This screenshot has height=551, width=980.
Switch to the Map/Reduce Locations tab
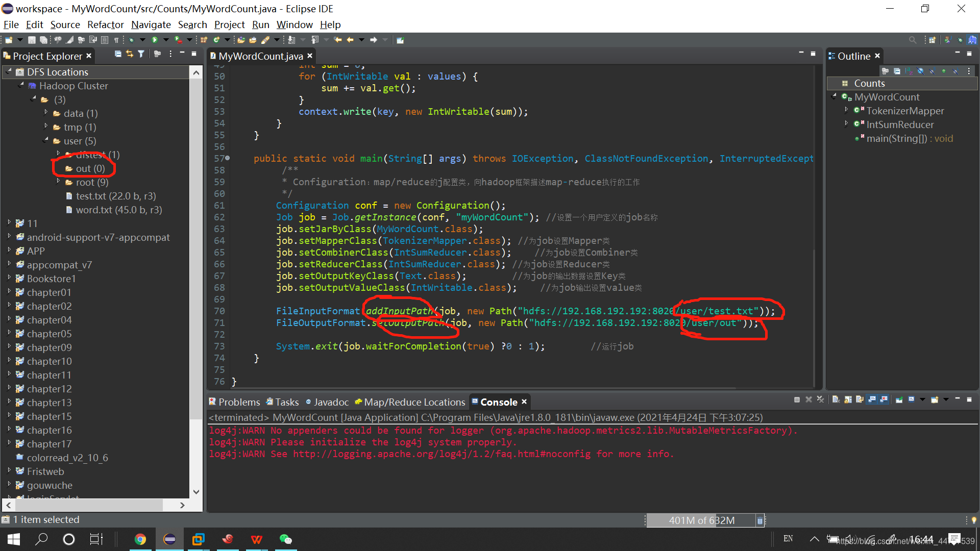pos(414,402)
